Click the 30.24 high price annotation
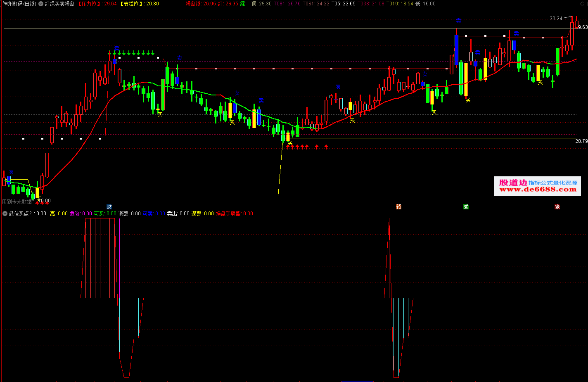The width and height of the screenshot is (588, 382). click(x=556, y=19)
